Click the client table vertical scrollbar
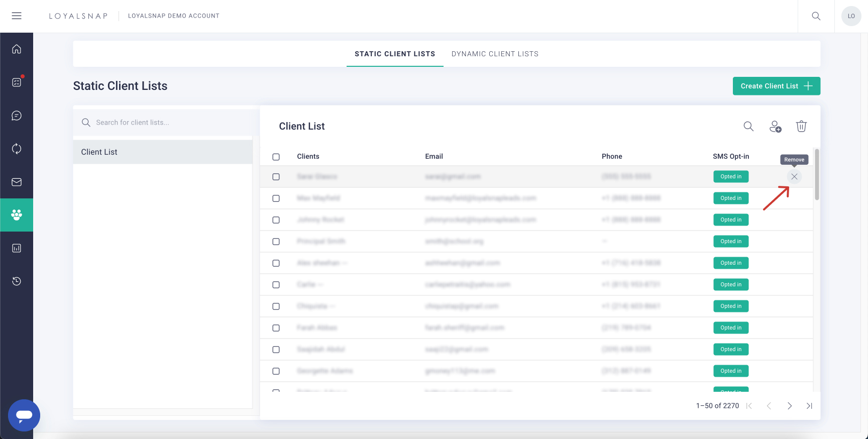The width and height of the screenshot is (868, 439). point(817,175)
